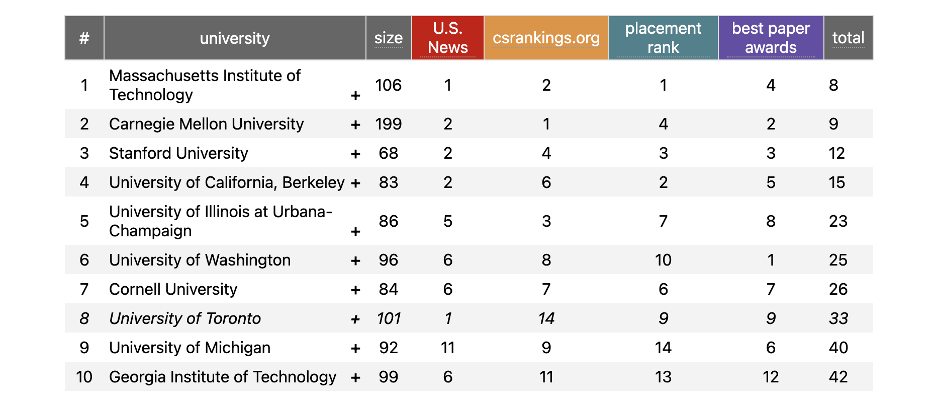936x394 pixels.
Task: Expand Carnegie Mellon University row details
Action: click(x=355, y=124)
